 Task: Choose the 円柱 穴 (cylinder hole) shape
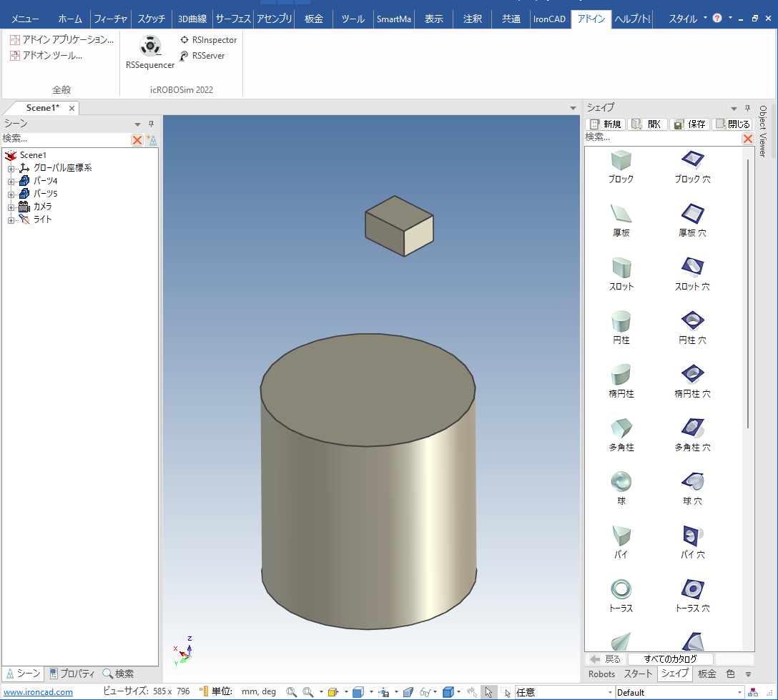pos(691,320)
